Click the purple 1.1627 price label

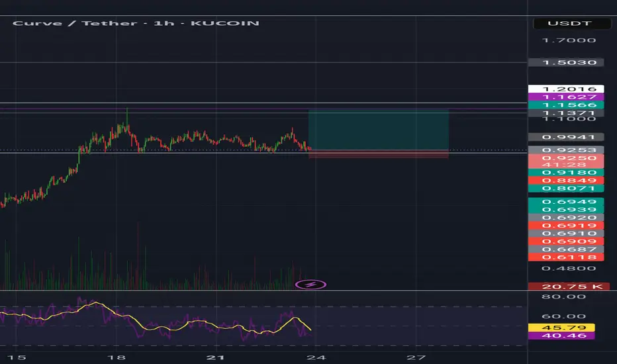coord(566,97)
